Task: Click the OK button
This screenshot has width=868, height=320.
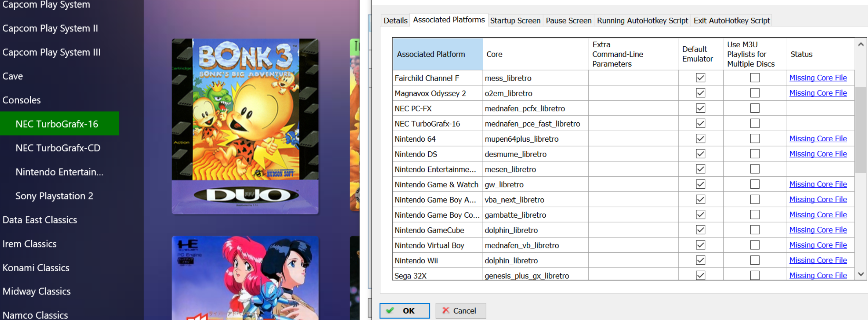Action: point(404,311)
